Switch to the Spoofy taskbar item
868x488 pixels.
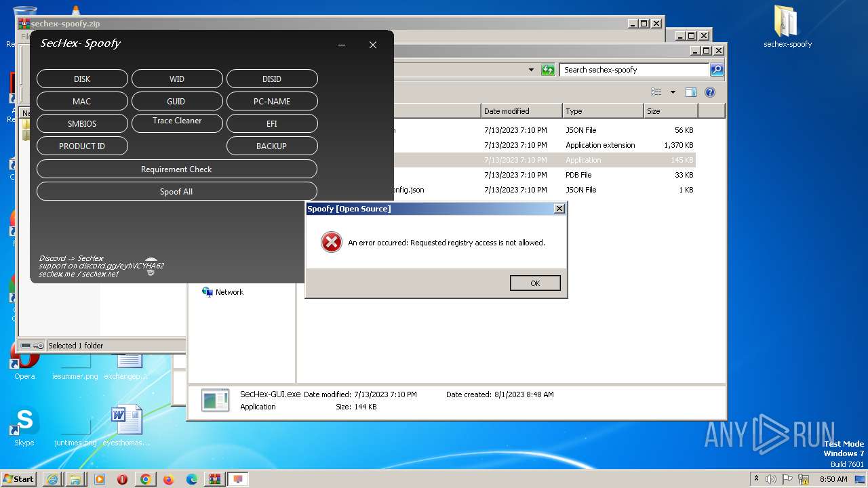click(x=238, y=479)
